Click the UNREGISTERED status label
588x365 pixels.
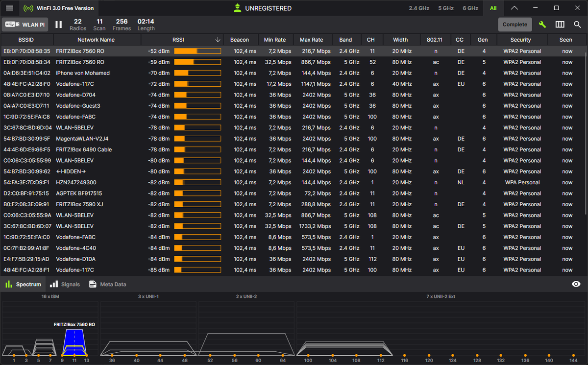point(269,8)
